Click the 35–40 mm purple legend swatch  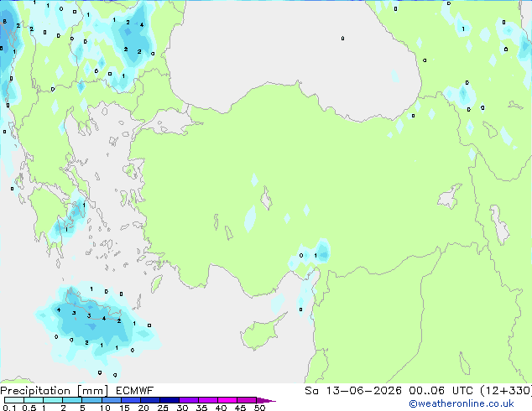coord(207,400)
